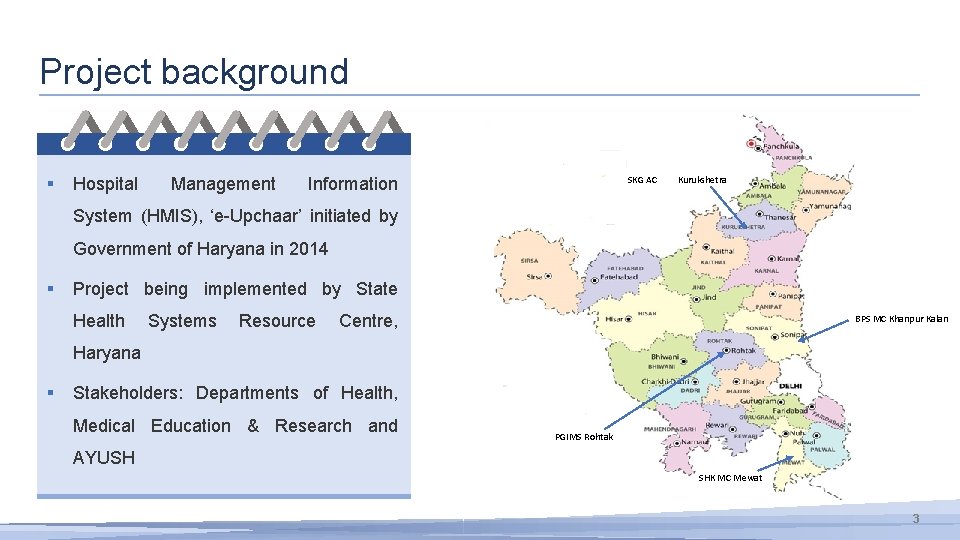Click the Panchkula city marker dot
Image resolution: width=960 pixels, height=540 pixels.
(758, 148)
